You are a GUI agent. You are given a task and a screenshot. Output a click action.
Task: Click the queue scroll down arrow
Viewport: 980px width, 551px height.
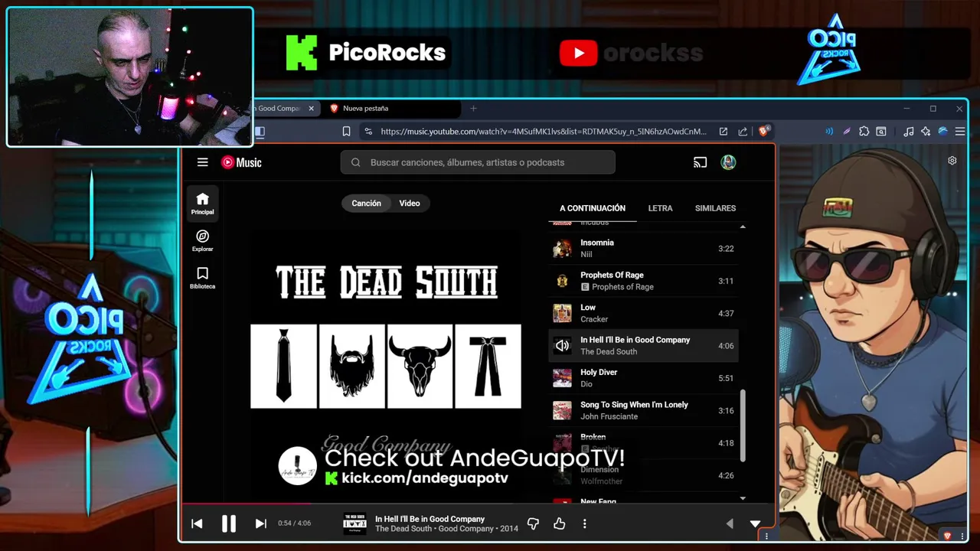pos(743,498)
